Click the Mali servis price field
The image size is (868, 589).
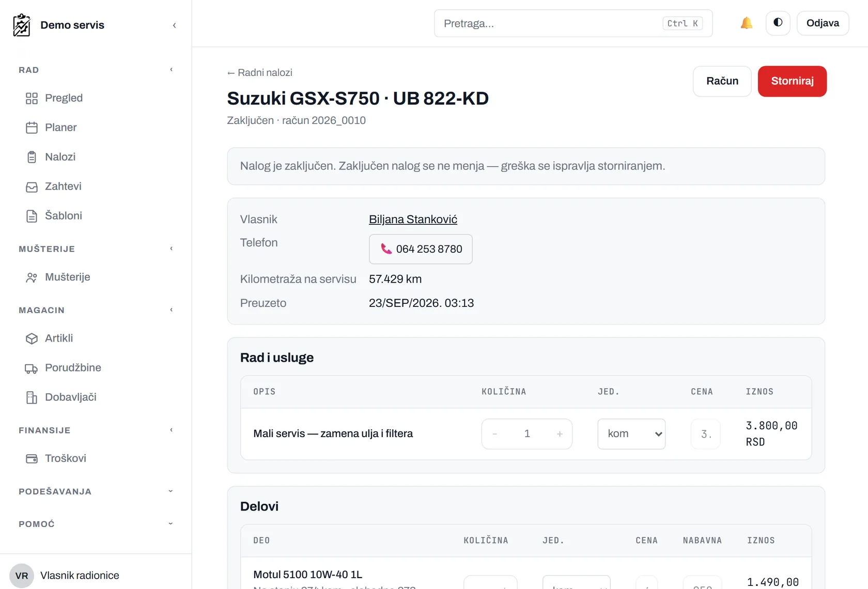click(x=706, y=434)
